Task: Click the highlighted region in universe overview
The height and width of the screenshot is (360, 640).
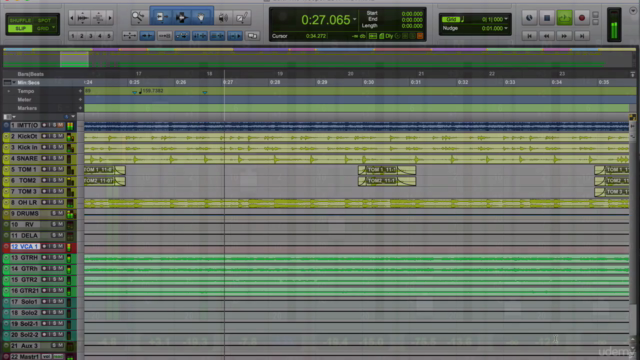Action: 74,59
